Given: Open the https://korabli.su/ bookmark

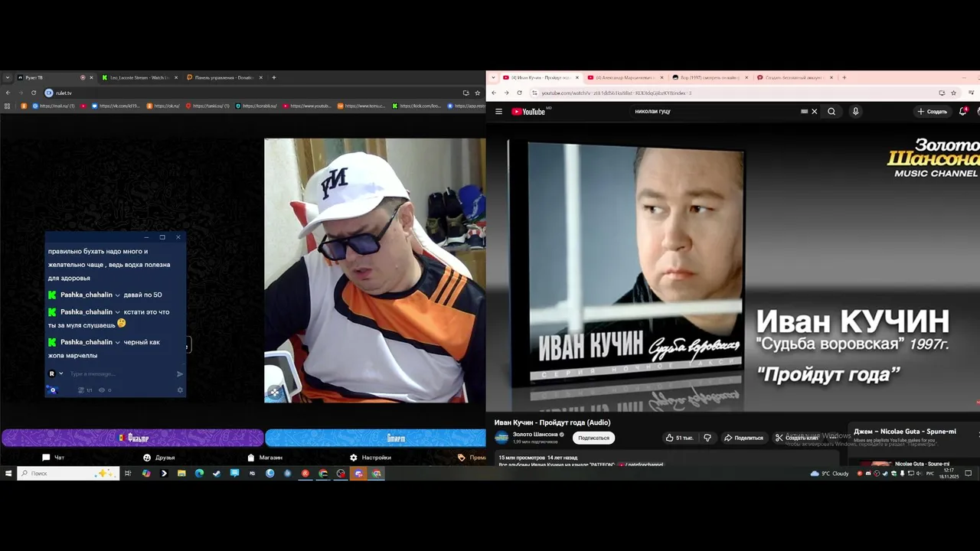Looking at the screenshot, I should pos(256,106).
